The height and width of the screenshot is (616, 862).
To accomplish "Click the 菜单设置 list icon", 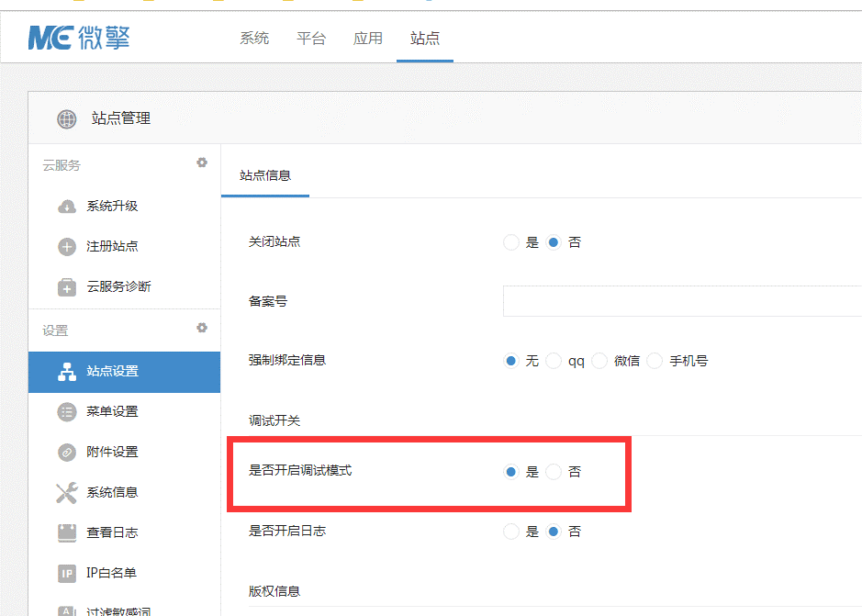I will [x=67, y=412].
